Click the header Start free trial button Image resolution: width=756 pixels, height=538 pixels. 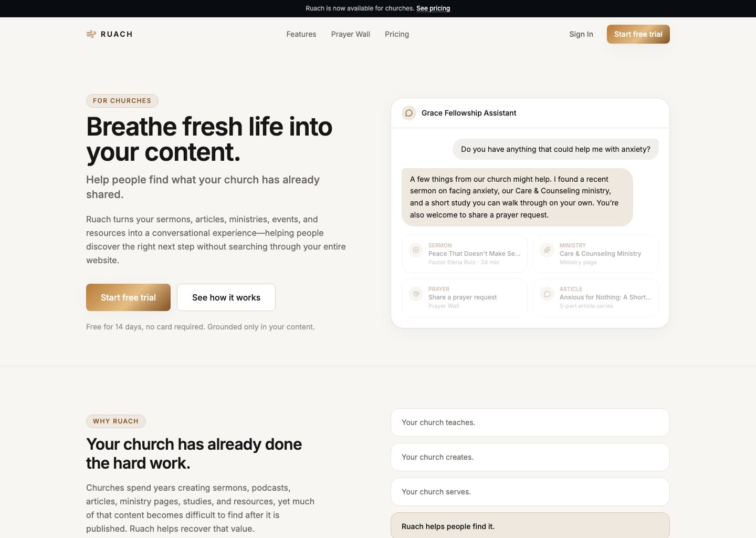[x=638, y=34]
